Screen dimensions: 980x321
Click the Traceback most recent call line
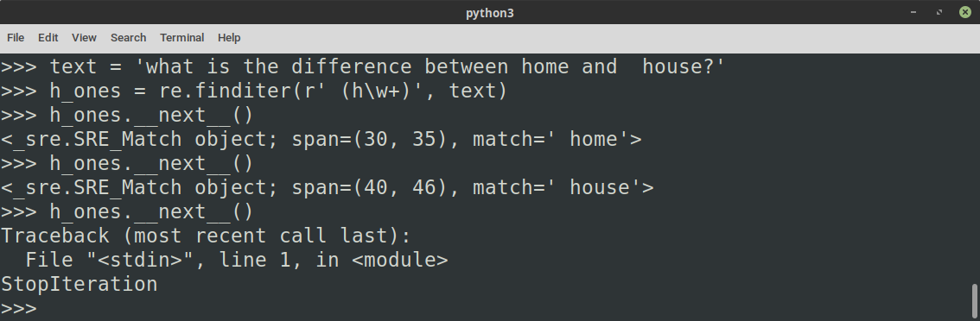(206, 236)
